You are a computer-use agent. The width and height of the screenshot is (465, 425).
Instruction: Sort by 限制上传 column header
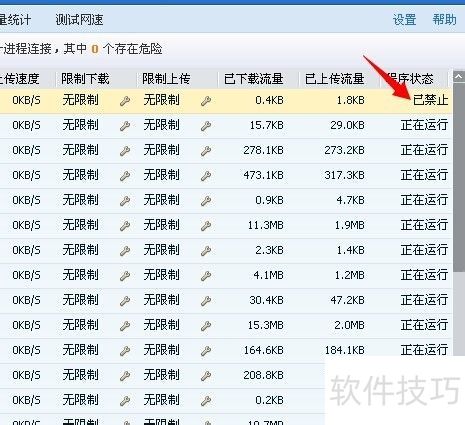(166, 79)
